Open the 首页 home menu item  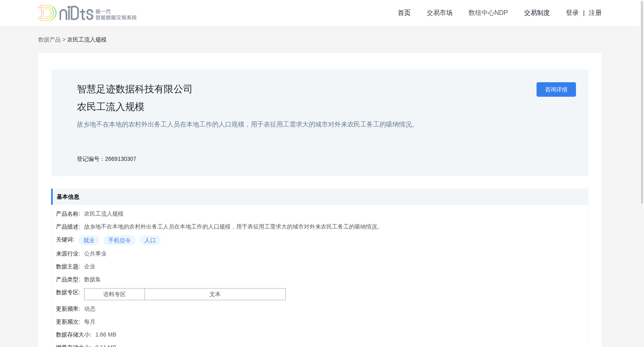tap(404, 13)
